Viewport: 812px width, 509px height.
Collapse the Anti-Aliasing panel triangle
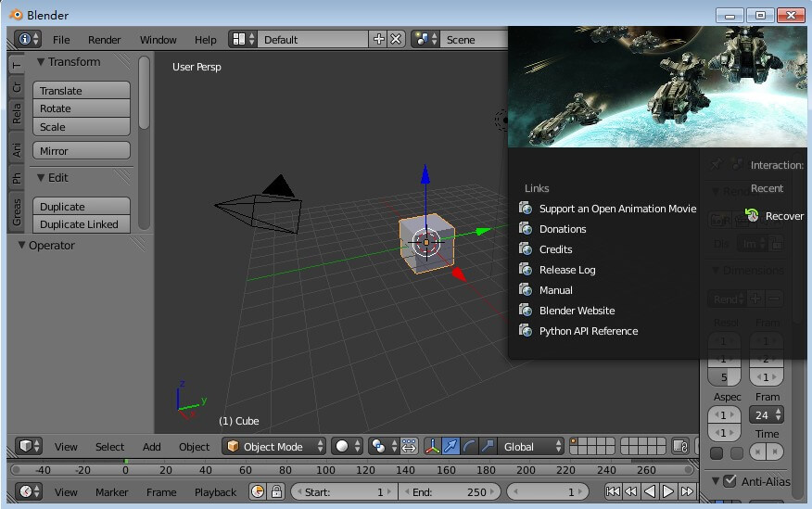tap(716, 481)
